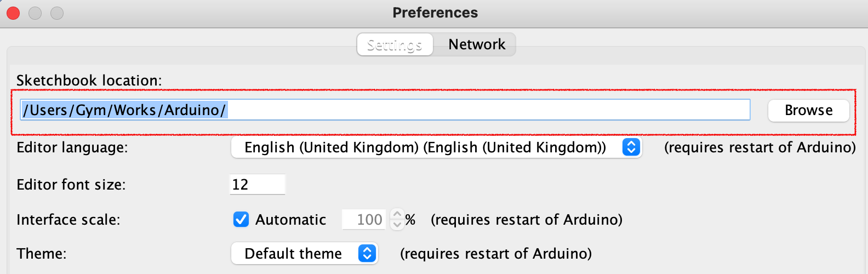The height and width of the screenshot is (274, 868).
Task: Click the Sketchbook location path field
Action: click(385, 110)
